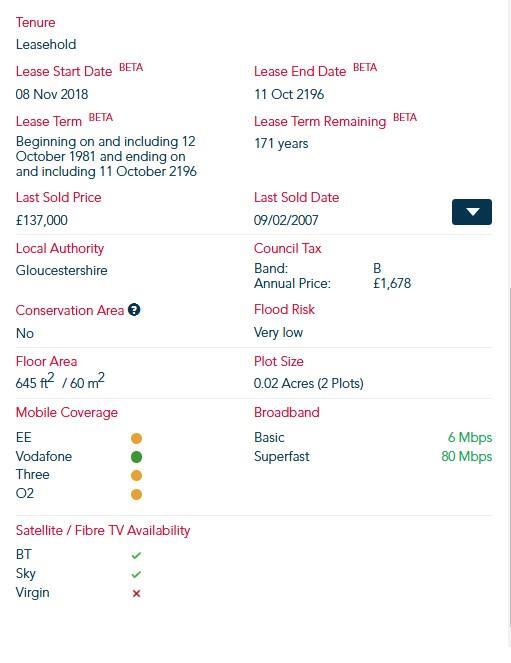Click the Virgin unavailable red cross
The image size is (511, 663).
point(136,594)
